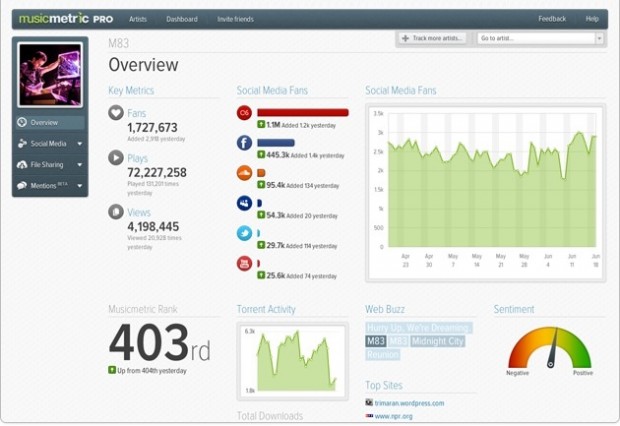
Task: Click the Track more artists button
Action: click(433, 38)
